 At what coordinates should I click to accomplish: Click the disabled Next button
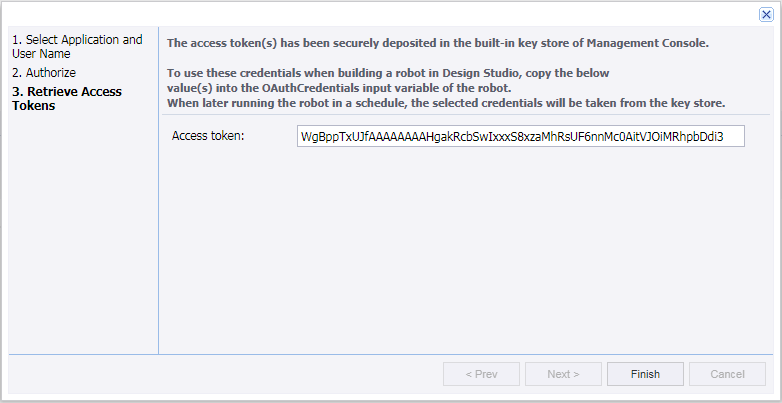[563, 374]
